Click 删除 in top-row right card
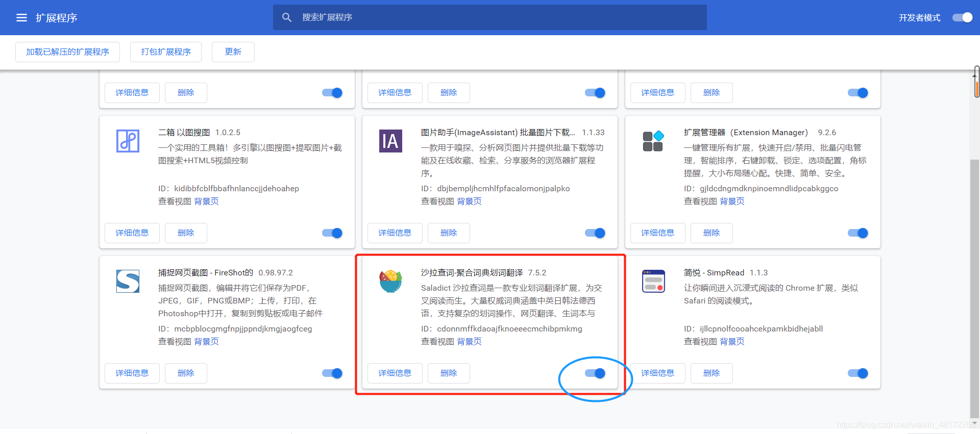Screen dimensions: 980x434 click(712, 93)
